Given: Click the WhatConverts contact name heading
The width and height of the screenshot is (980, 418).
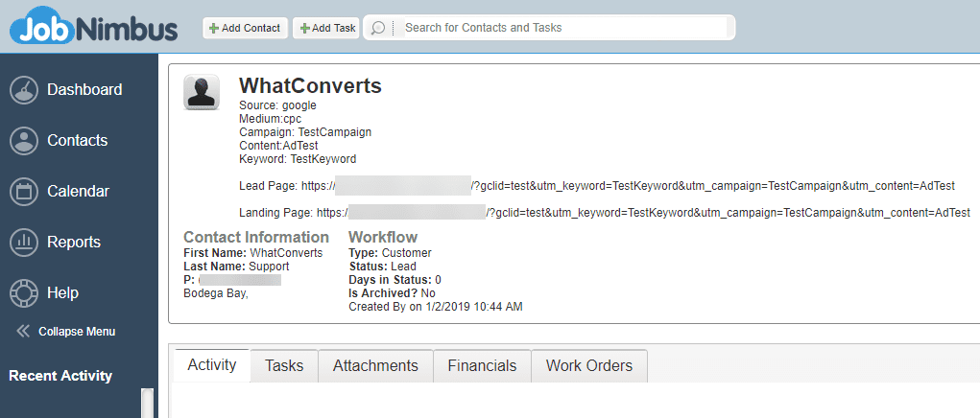Looking at the screenshot, I should click(x=310, y=85).
